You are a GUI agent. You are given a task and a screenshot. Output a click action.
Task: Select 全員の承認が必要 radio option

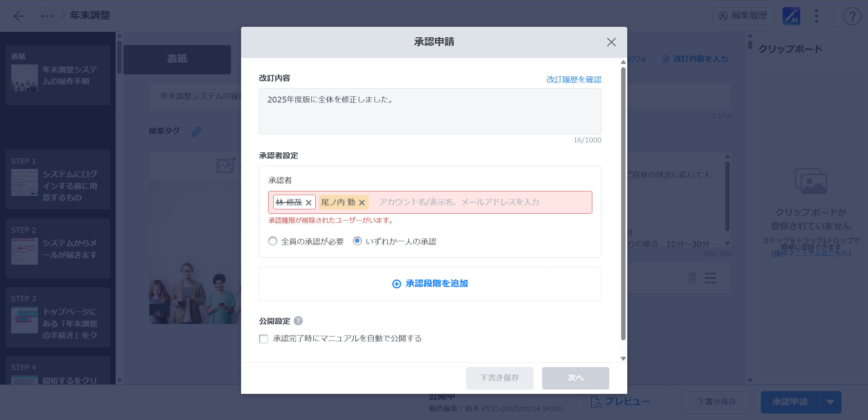(x=273, y=241)
